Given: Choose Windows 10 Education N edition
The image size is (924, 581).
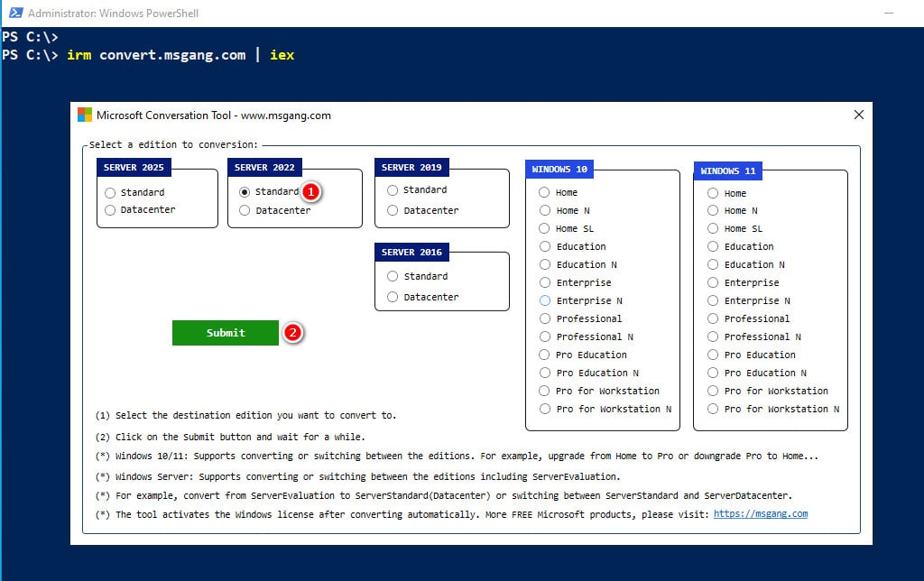Looking at the screenshot, I should pos(544,264).
